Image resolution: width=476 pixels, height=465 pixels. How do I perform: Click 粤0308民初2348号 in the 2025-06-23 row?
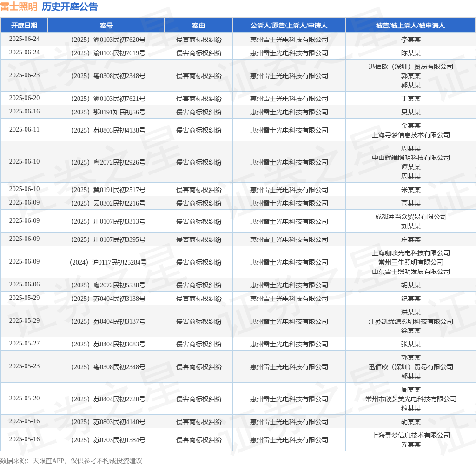point(108,76)
